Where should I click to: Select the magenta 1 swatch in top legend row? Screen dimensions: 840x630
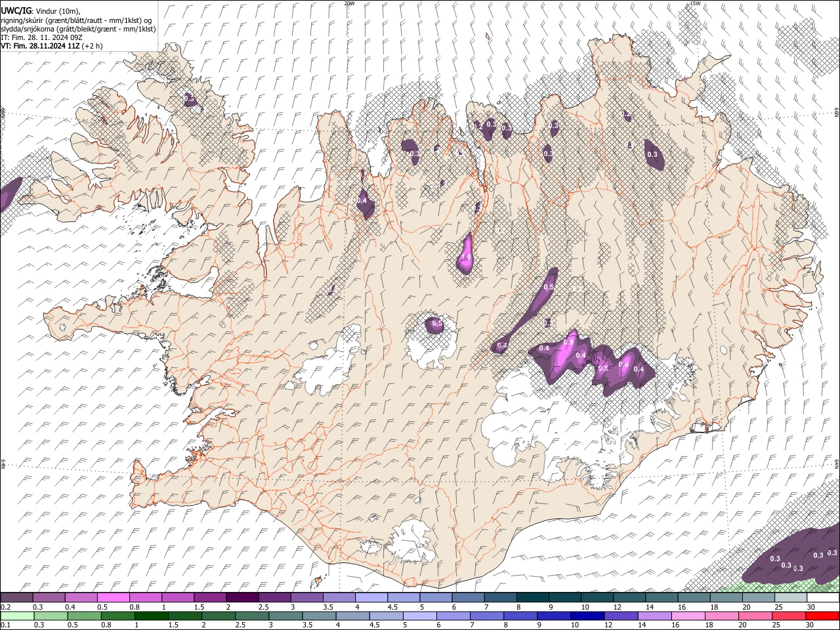pyautogui.click(x=178, y=598)
